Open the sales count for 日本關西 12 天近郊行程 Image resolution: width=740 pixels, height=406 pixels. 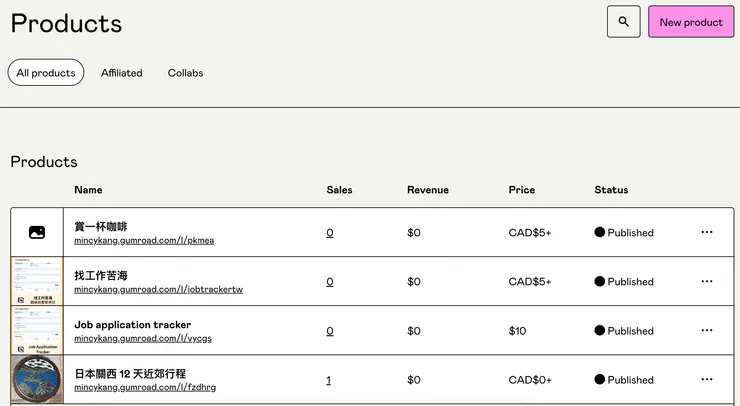coord(330,380)
